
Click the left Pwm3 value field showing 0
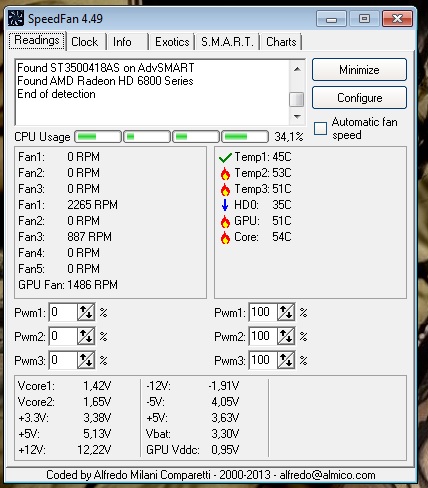[63, 360]
